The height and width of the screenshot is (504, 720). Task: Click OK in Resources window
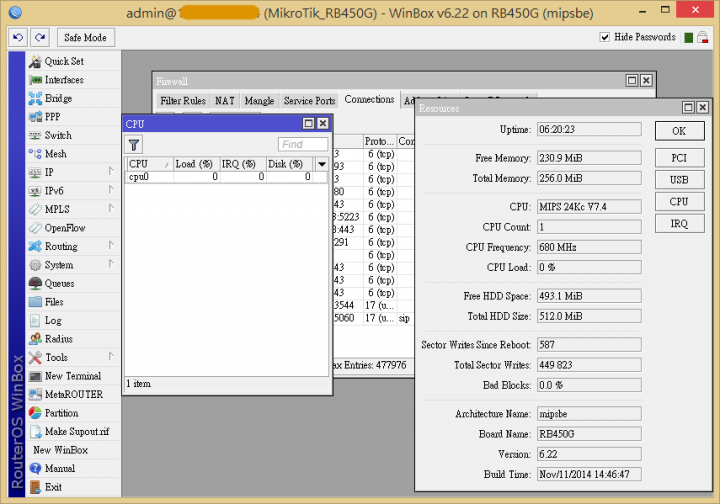coord(679,131)
